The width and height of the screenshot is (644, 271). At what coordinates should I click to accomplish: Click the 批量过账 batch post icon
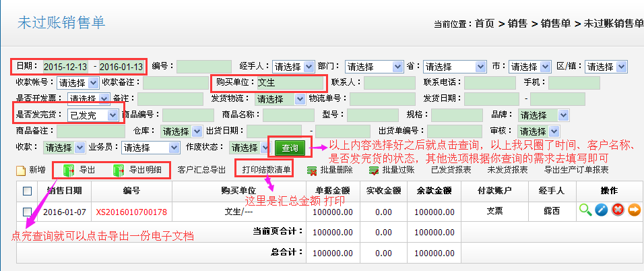(373, 171)
